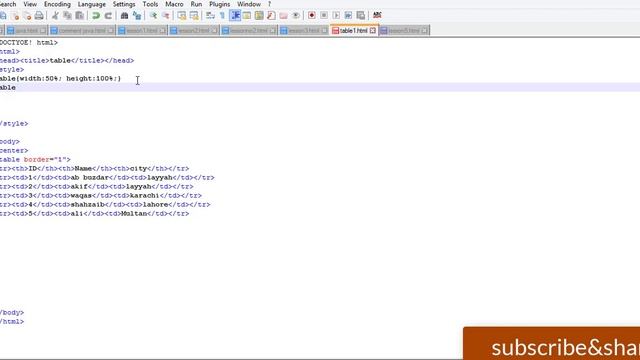Open the Plugins menu
This screenshot has width=640, height=360.
220,4
